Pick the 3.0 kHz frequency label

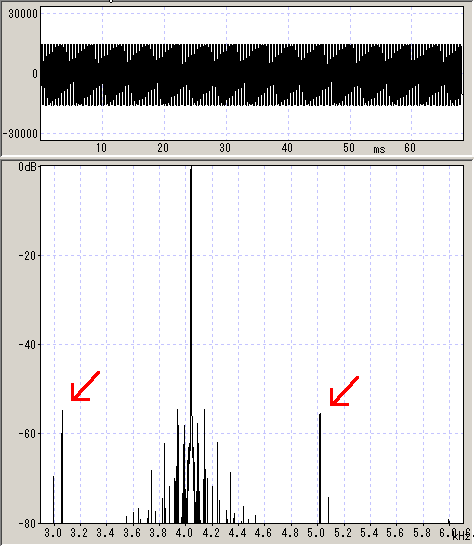tap(53, 533)
